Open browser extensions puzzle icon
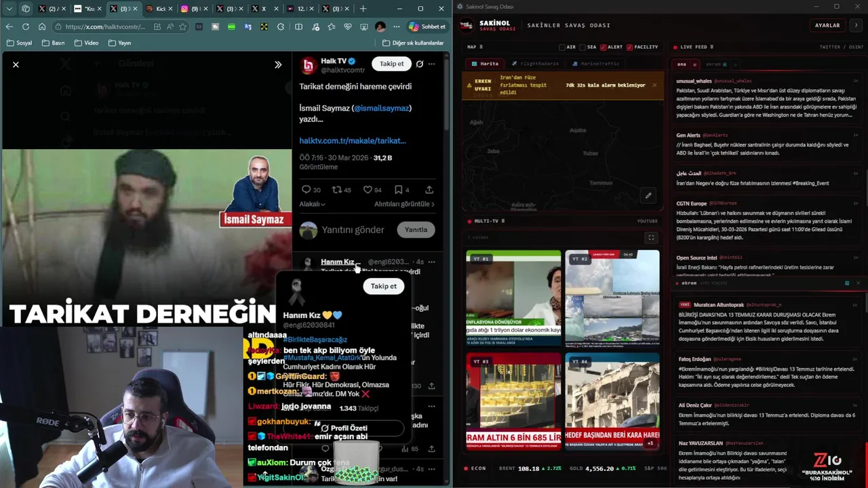 click(281, 26)
